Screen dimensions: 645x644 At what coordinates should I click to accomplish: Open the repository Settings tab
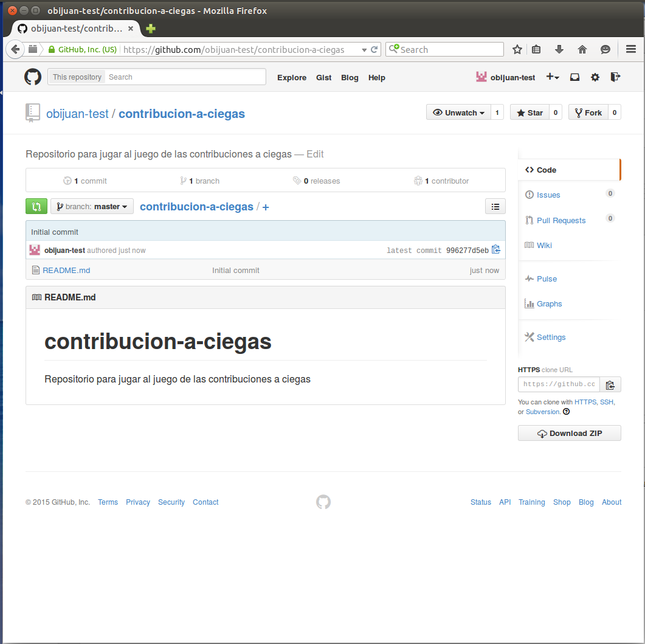tap(551, 338)
